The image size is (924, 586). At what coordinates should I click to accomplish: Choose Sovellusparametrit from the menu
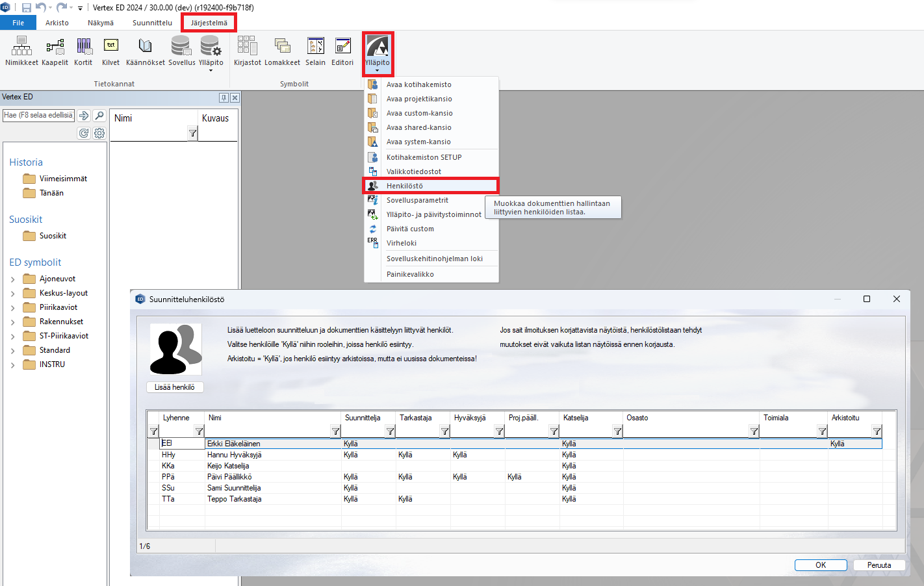point(417,200)
